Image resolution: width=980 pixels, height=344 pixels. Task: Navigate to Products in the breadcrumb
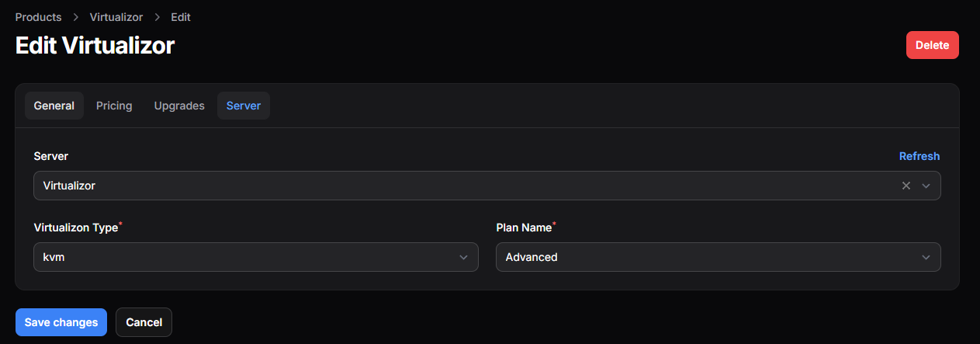pyautogui.click(x=38, y=17)
